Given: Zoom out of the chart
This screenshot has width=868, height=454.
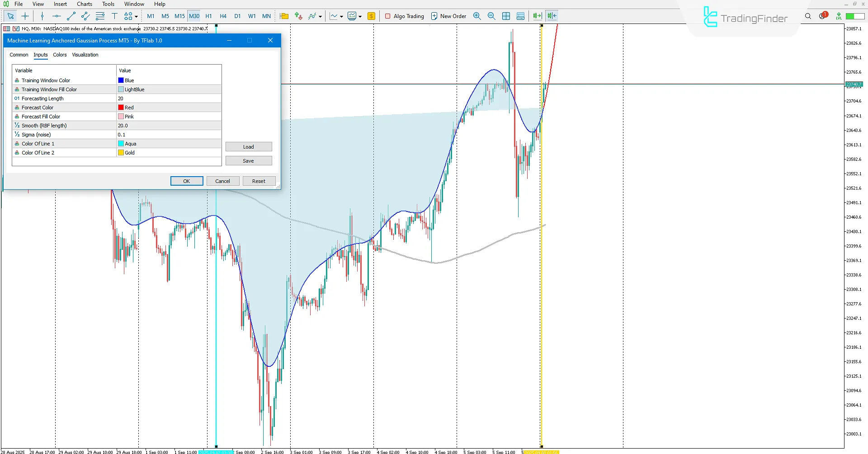Looking at the screenshot, I should pos(491,16).
